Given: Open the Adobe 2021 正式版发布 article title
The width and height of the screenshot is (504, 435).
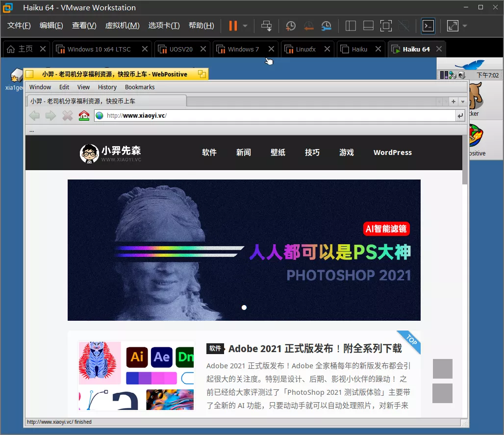Looking at the screenshot, I should point(315,349).
